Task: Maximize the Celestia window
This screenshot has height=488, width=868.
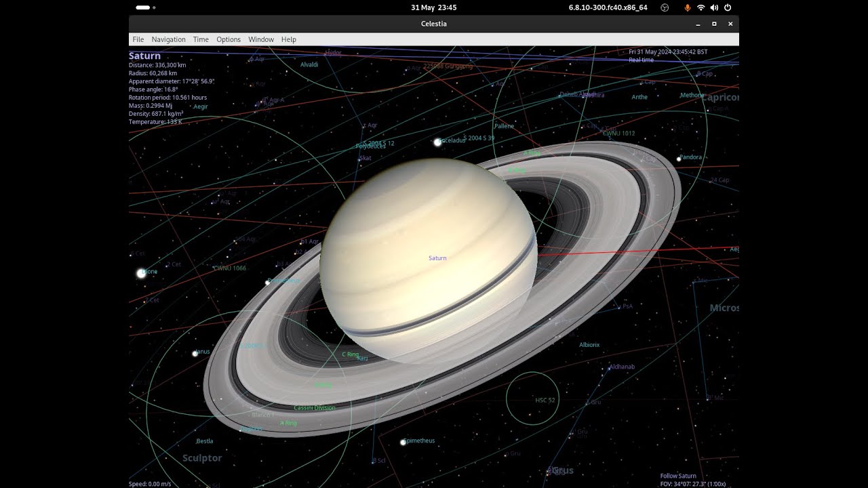Action: tap(714, 24)
